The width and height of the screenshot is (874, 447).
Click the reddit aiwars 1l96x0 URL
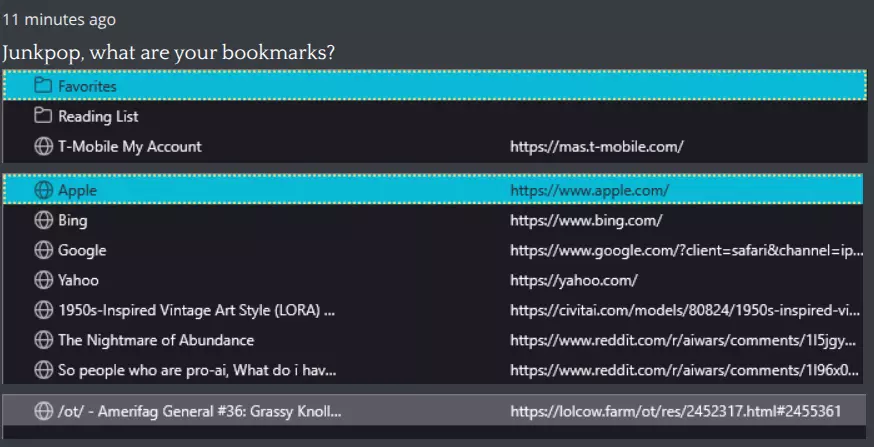coord(684,370)
